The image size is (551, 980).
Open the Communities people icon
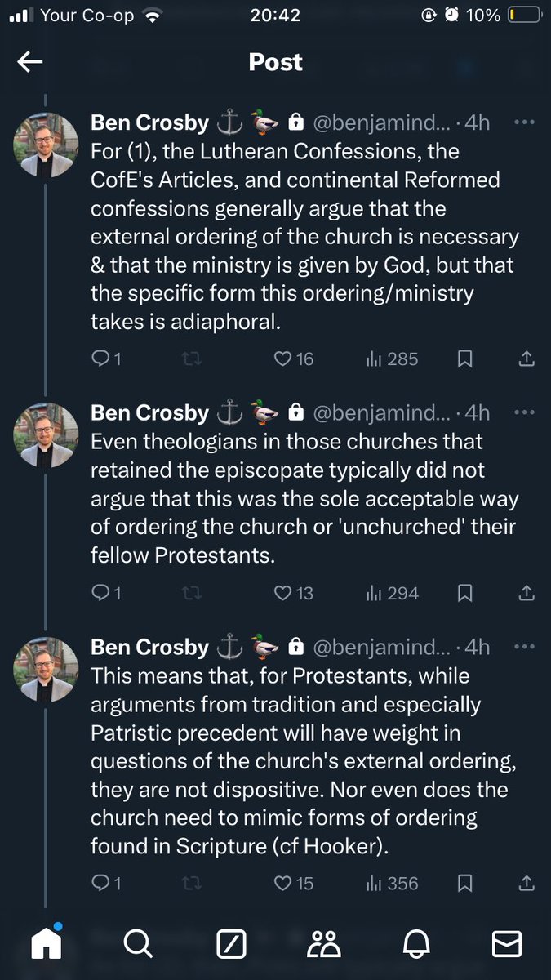click(x=323, y=944)
